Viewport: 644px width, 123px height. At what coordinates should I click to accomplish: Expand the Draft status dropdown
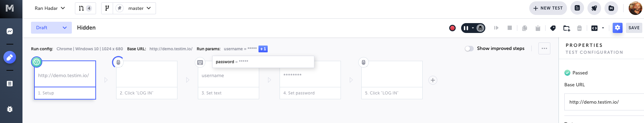(x=51, y=28)
